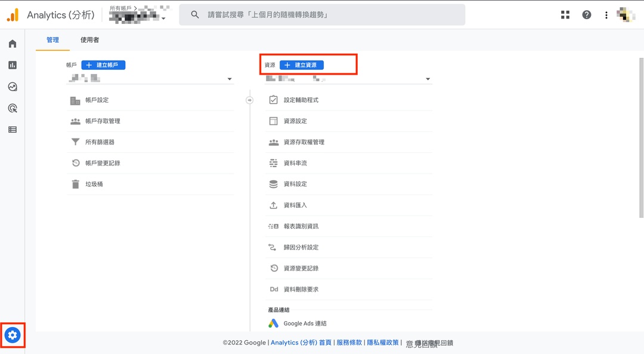
Task: Open the Help question mark icon
Action: tap(587, 15)
